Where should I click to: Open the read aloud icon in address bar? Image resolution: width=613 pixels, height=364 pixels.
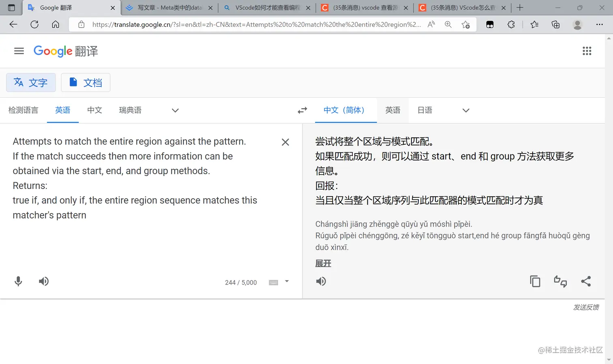(431, 24)
